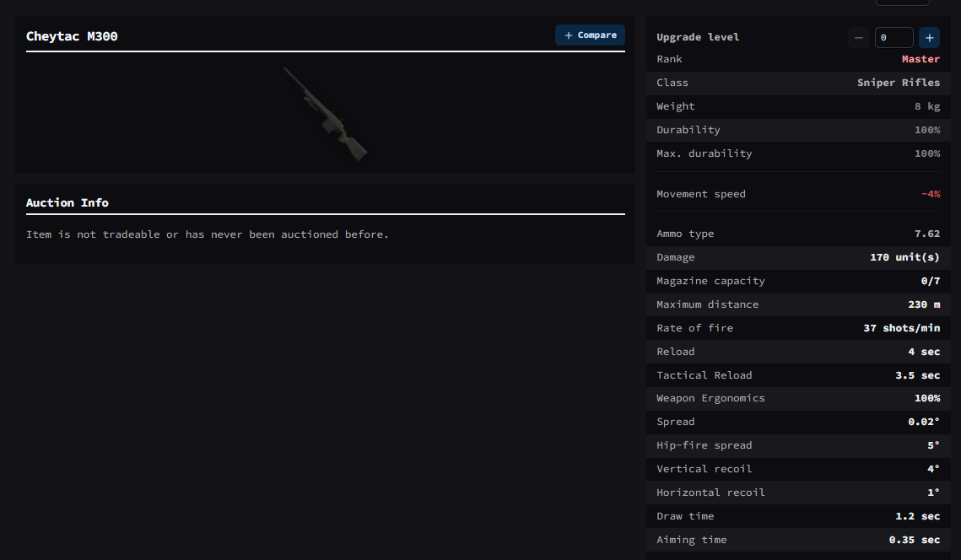Click the 5° hip-fire spread value
Image resolution: width=961 pixels, height=560 pixels.
[933, 445]
